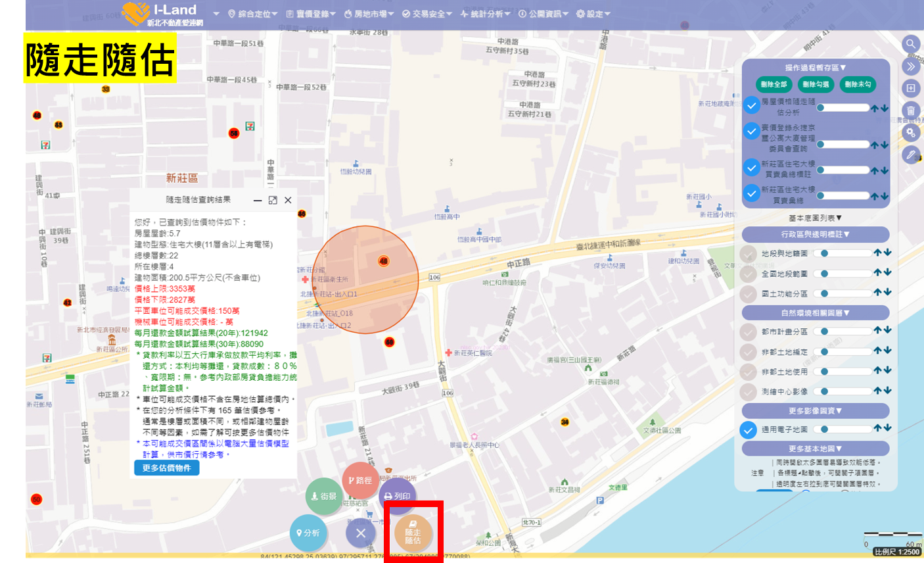Screen dimensions: 924x563
Task: Open 實價登錄 menu
Action: [x=311, y=14]
